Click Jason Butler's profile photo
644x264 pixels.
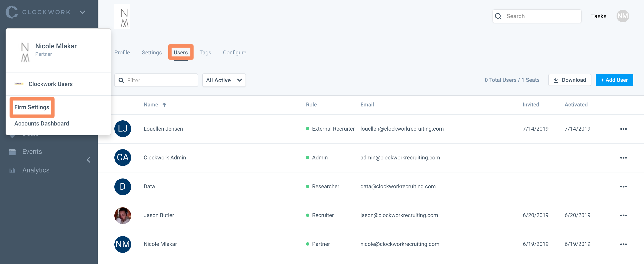[123, 215]
